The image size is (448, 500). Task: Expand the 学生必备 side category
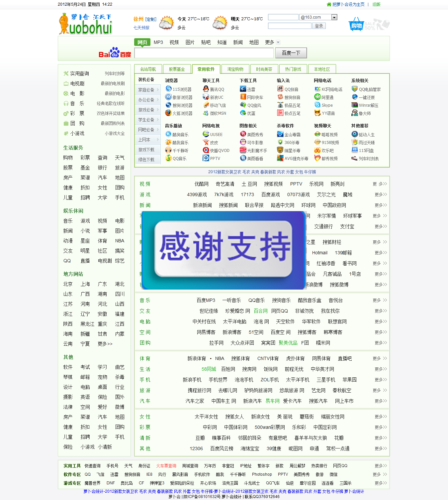click(x=148, y=120)
